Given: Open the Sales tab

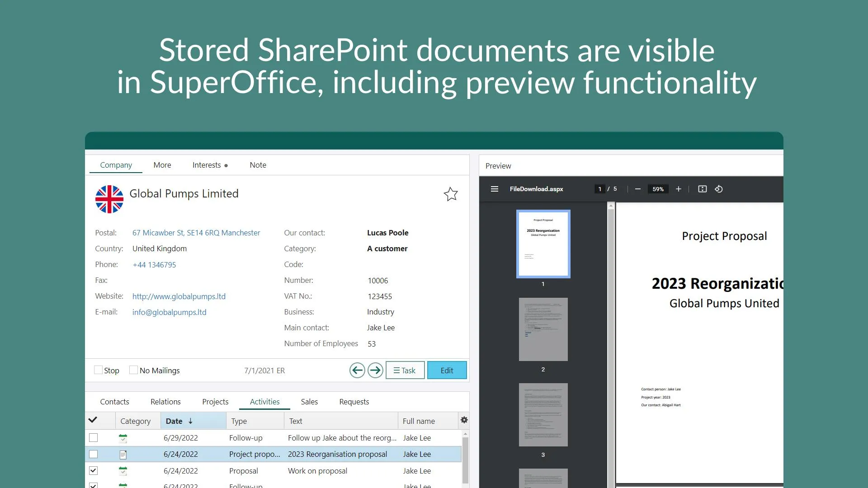Looking at the screenshot, I should 309,402.
